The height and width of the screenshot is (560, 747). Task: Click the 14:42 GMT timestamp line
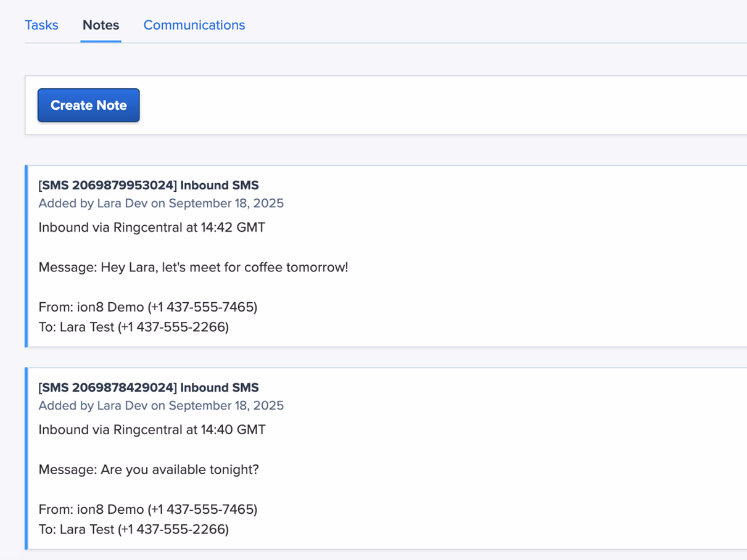click(x=151, y=227)
